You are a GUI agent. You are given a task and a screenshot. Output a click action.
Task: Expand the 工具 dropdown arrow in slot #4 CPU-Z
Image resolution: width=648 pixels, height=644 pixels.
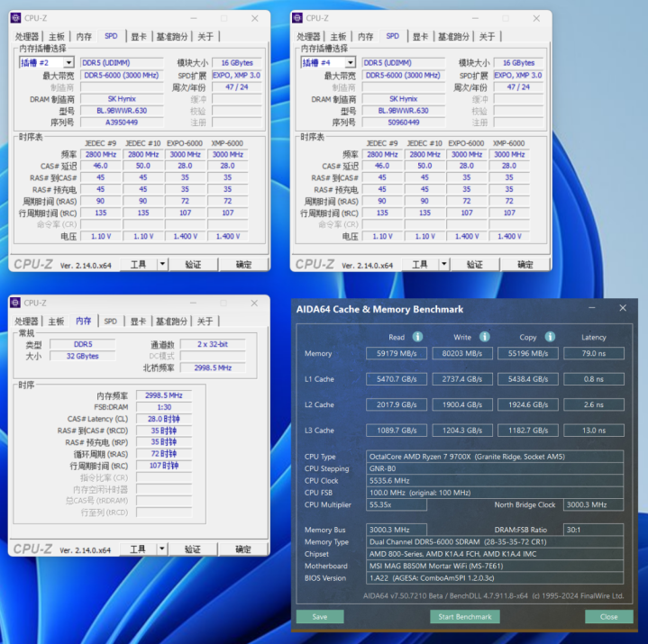coord(444,264)
